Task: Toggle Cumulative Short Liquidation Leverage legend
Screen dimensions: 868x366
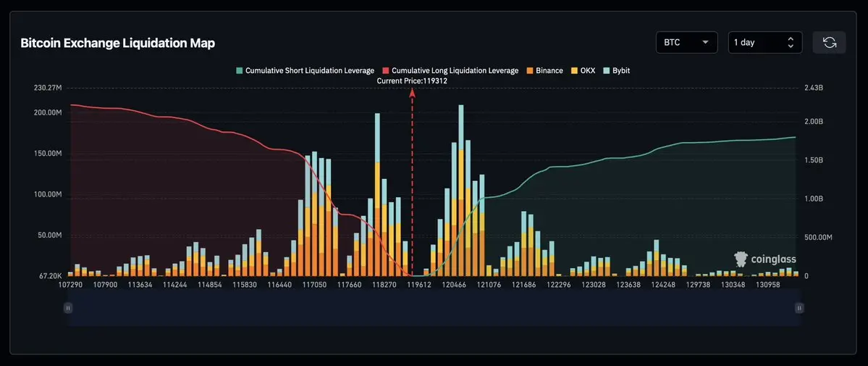Action: tap(305, 70)
